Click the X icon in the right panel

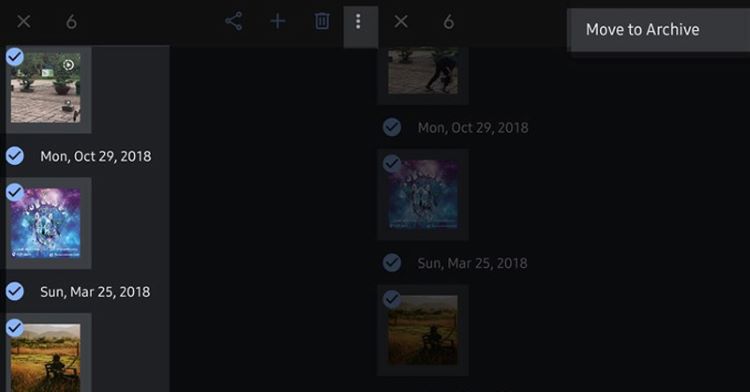point(401,22)
